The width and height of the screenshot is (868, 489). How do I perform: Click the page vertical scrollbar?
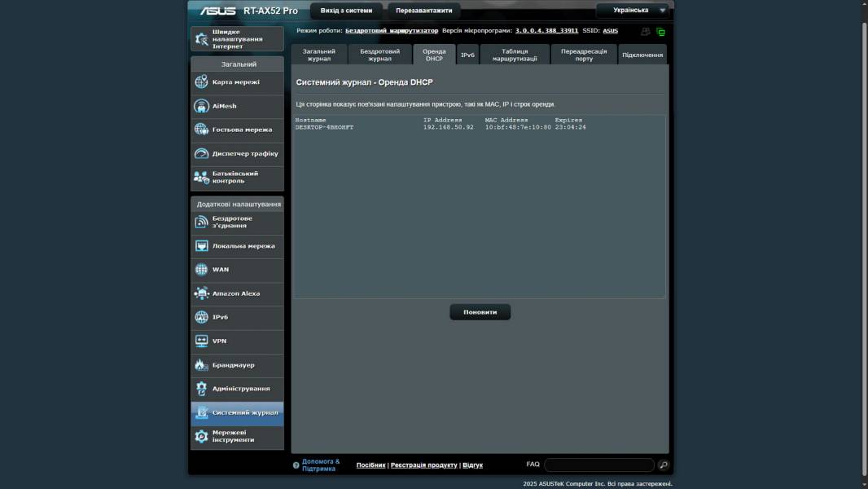(x=864, y=244)
